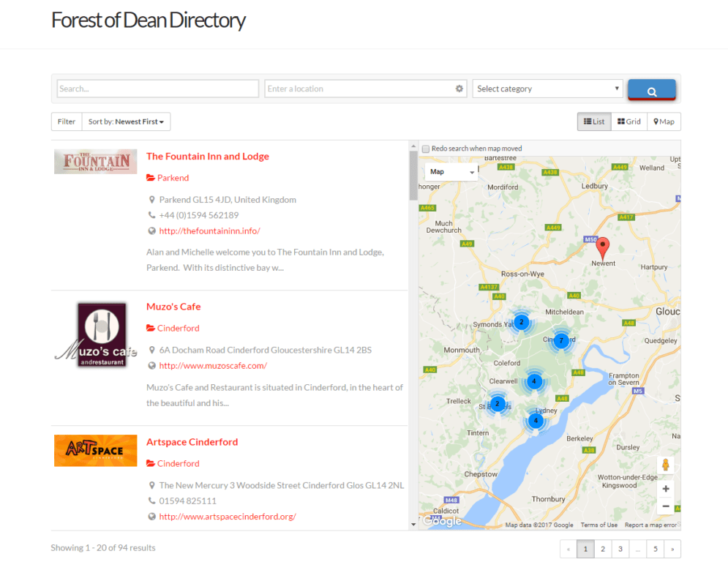
Task: Click Report a map error link
Action: tap(650, 525)
